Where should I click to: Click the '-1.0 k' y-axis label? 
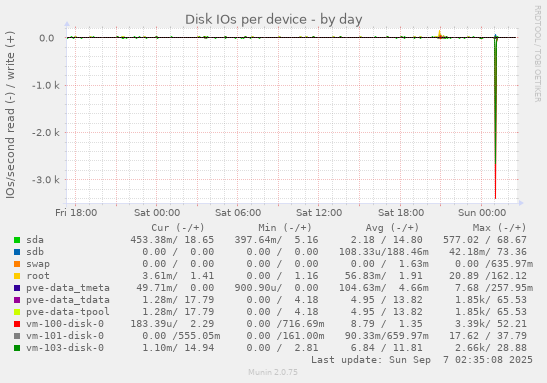(x=46, y=85)
